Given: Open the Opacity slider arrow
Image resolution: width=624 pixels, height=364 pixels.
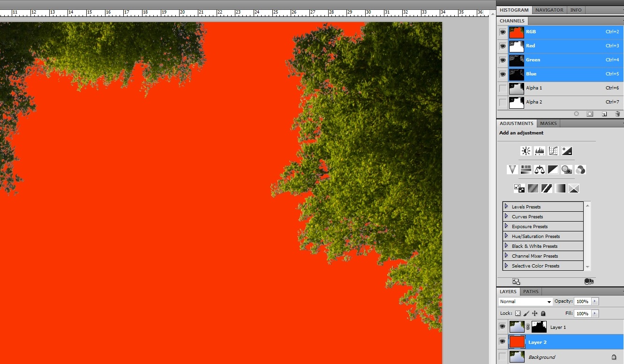Looking at the screenshot, I should (595, 302).
